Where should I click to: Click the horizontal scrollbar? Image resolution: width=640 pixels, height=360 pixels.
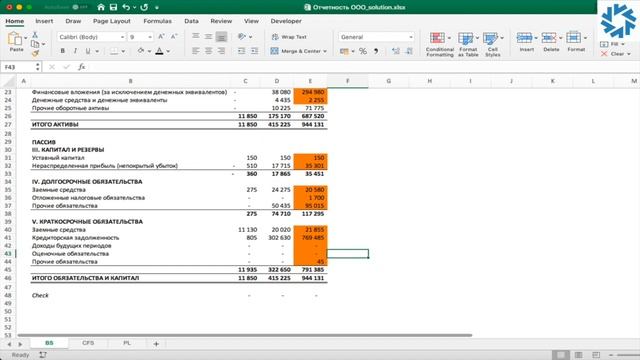pyautogui.click(x=244, y=335)
